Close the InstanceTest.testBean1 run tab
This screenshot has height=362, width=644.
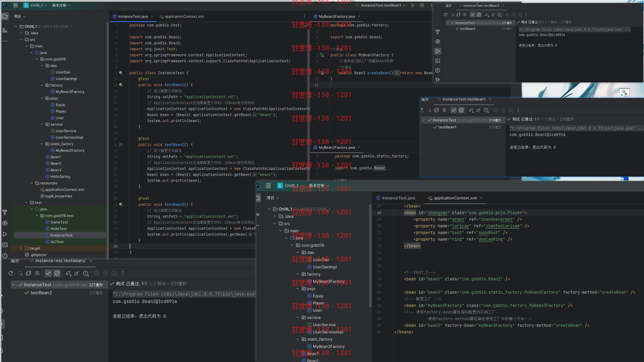(x=490, y=99)
